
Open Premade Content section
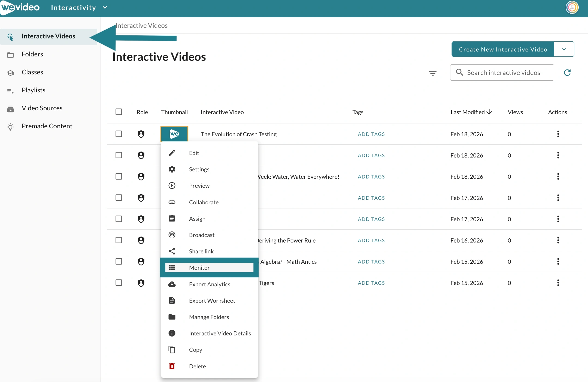coord(47,126)
